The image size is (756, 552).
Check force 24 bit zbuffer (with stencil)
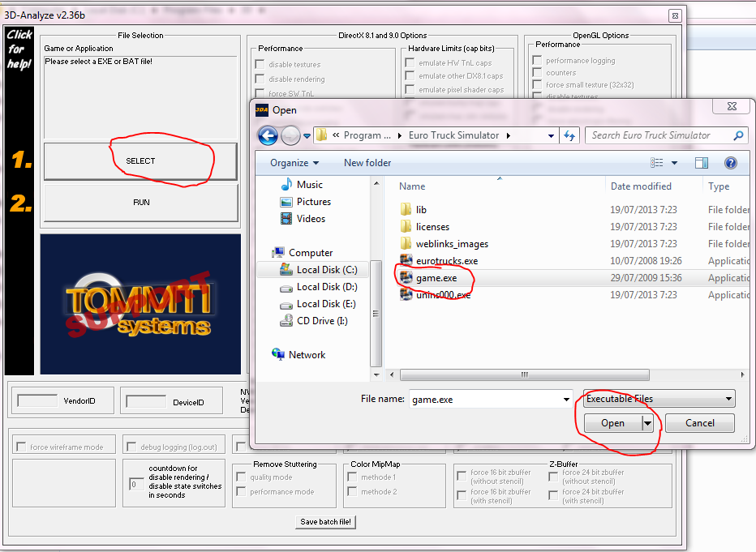click(553, 495)
